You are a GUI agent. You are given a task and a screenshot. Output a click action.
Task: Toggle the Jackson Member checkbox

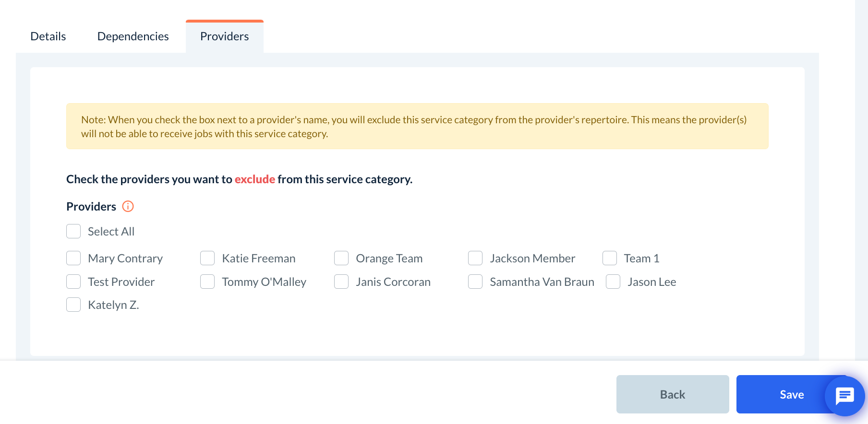click(x=475, y=258)
